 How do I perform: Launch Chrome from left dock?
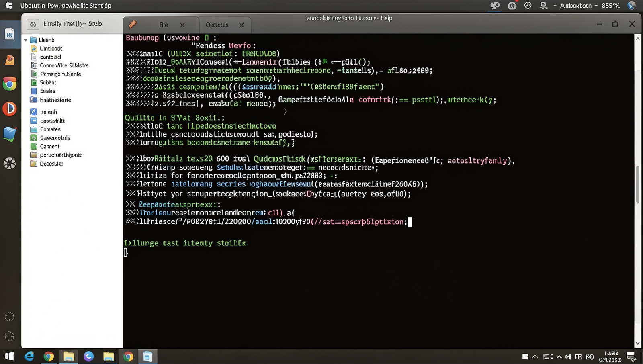(x=10, y=84)
